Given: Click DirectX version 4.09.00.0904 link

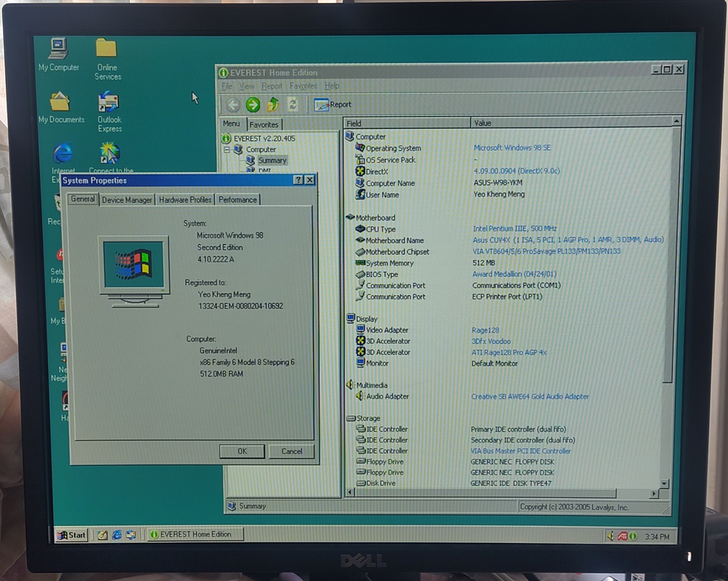Looking at the screenshot, I should (x=516, y=171).
